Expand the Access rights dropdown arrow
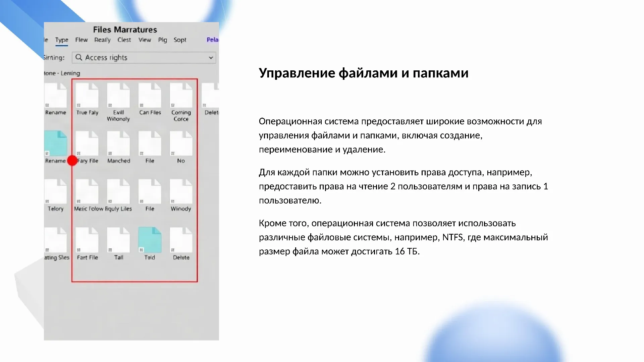Viewport: 644px width, 362px height. coord(211,58)
